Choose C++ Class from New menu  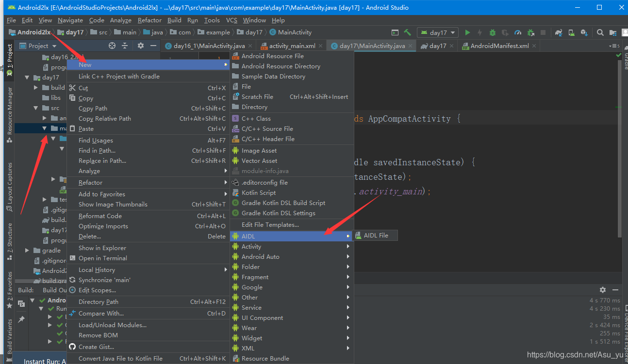[291, 118]
